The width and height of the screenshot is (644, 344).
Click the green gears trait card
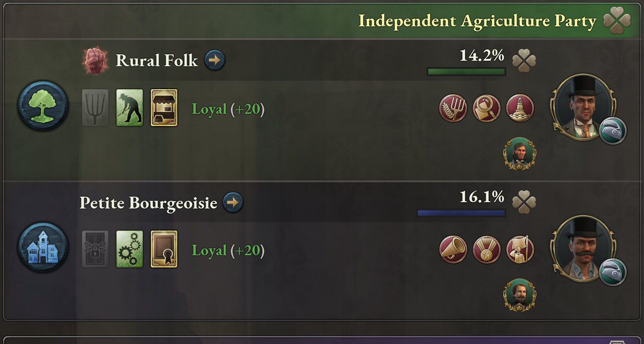[130, 249]
